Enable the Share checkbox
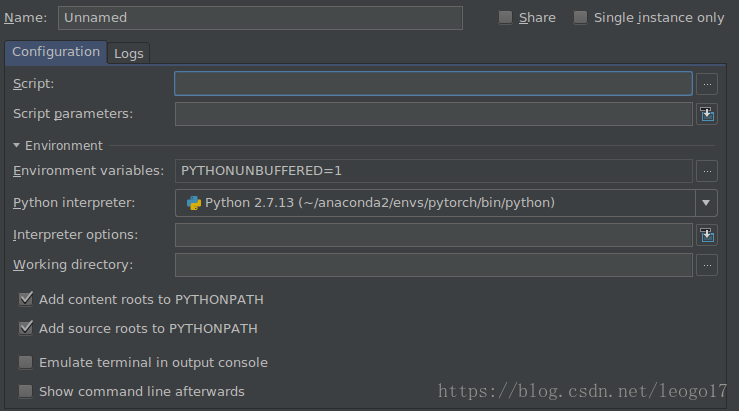The height and width of the screenshot is (411, 739). [505, 17]
